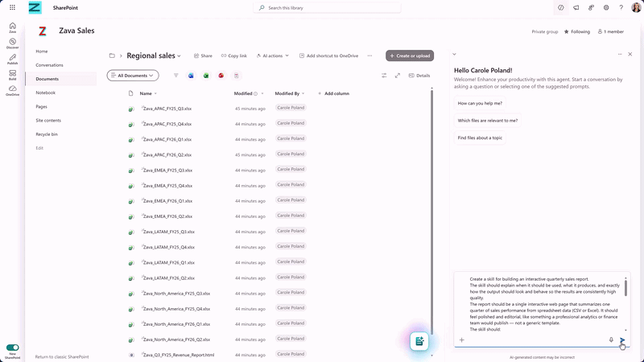Click the edit view options sliders icon

[384, 76]
